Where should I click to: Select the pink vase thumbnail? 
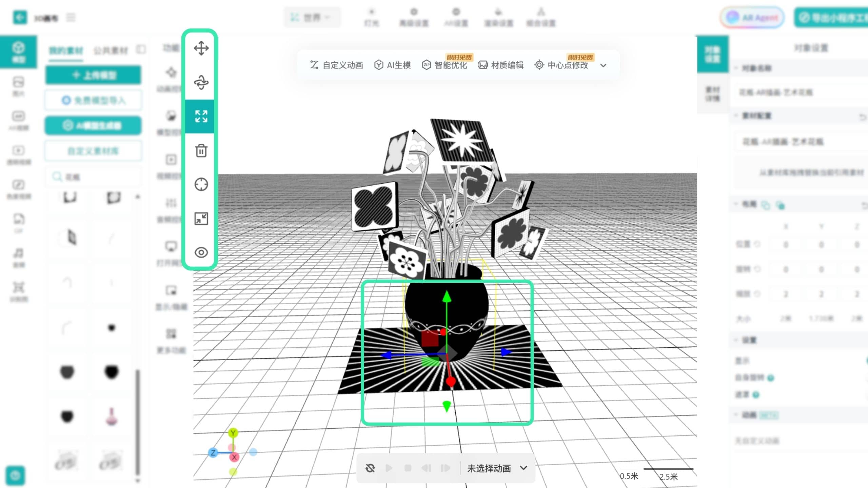(112, 416)
